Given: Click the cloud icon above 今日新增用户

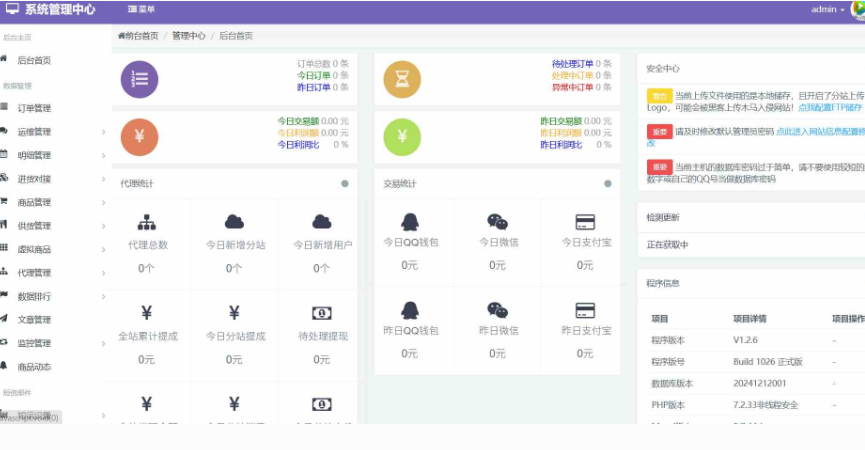Looking at the screenshot, I should coord(322,222).
